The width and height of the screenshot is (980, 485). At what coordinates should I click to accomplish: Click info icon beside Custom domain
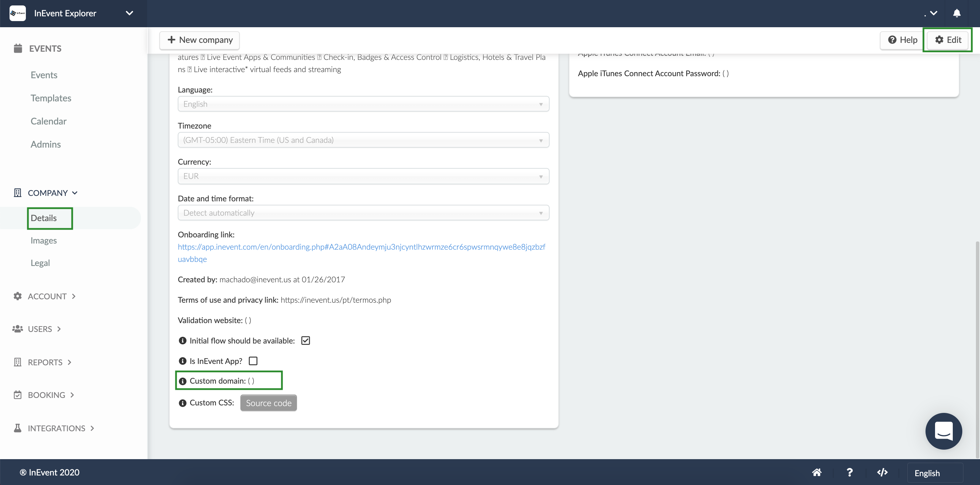pos(183,381)
